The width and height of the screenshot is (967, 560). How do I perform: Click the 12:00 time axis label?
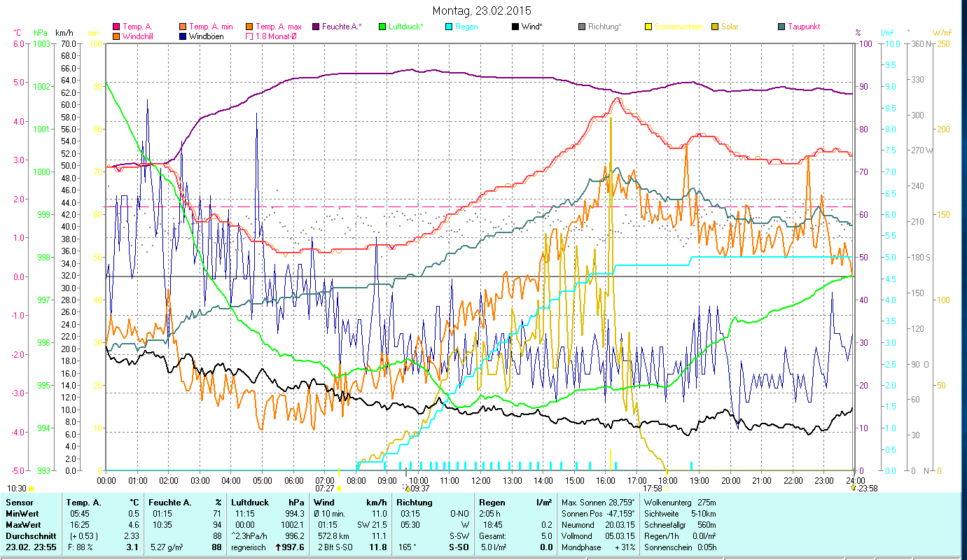[481, 480]
